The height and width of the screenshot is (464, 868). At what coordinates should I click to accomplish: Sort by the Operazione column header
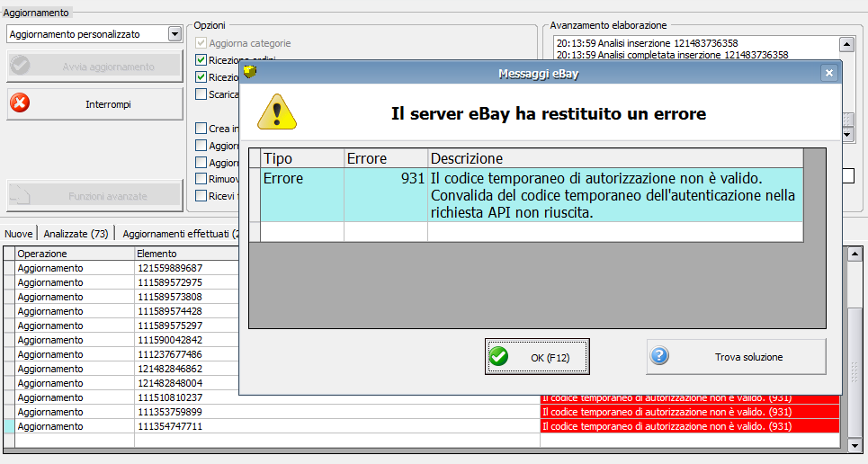(75, 254)
